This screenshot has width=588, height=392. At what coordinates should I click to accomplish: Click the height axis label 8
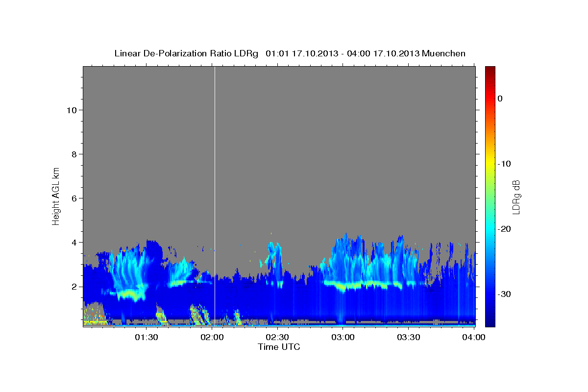[x=74, y=154]
